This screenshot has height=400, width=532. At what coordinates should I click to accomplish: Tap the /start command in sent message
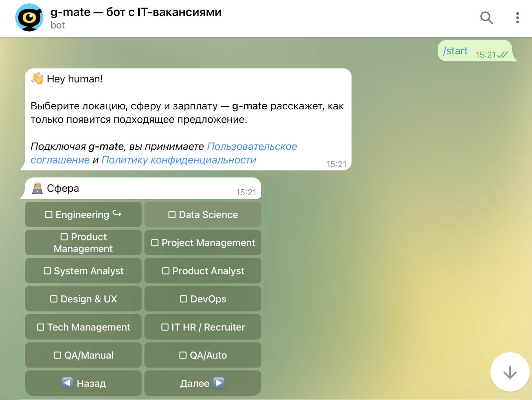coord(455,51)
